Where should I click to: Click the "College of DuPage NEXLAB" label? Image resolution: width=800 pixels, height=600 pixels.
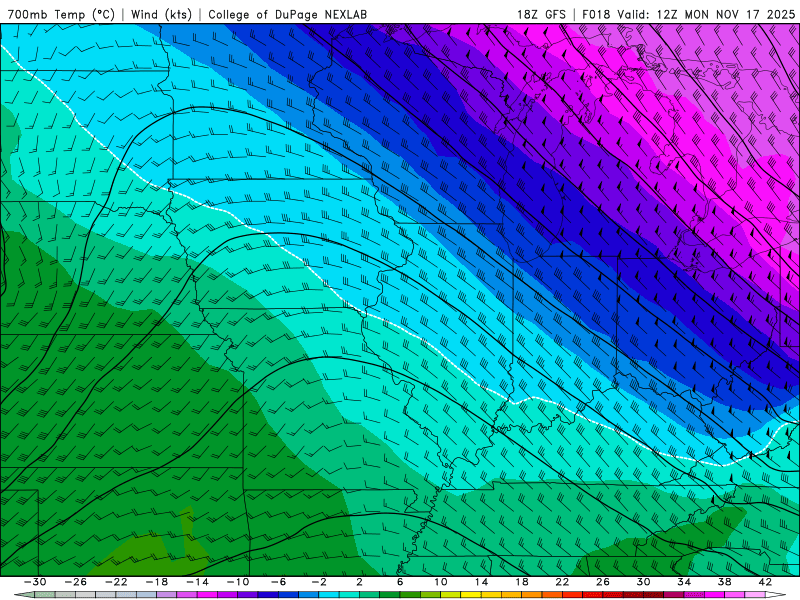click(287, 14)
